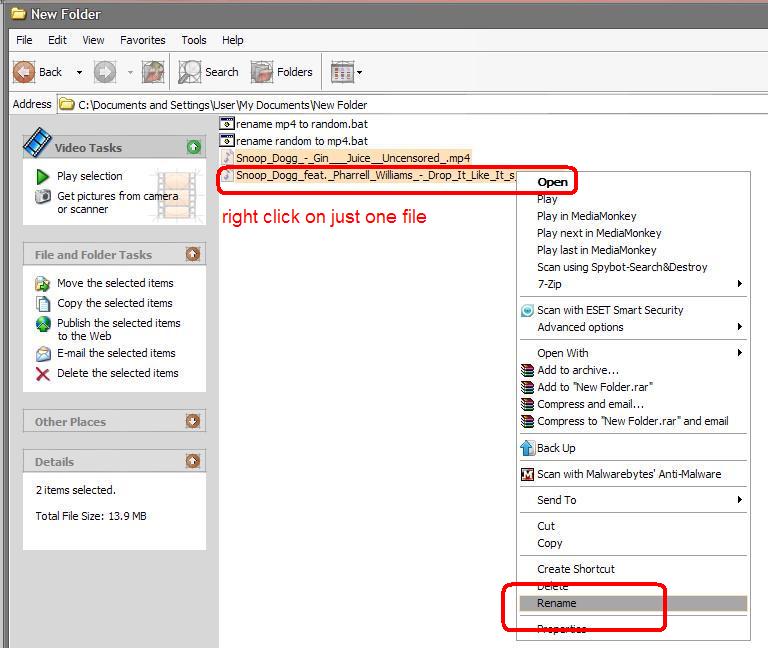Collapse File and Folder Tasks panel

[193, 254]
